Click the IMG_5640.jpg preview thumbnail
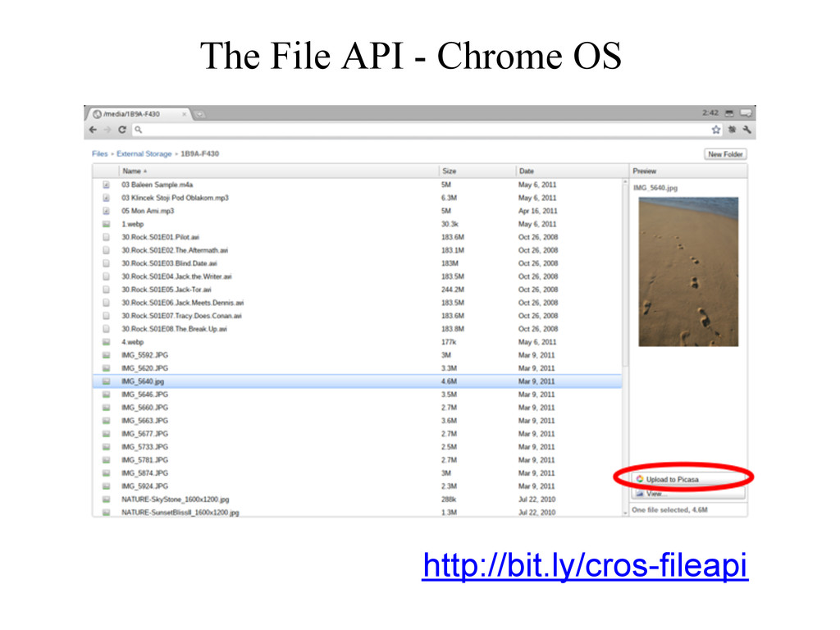Viewport: 840px width, 630px height. (688, 272)
